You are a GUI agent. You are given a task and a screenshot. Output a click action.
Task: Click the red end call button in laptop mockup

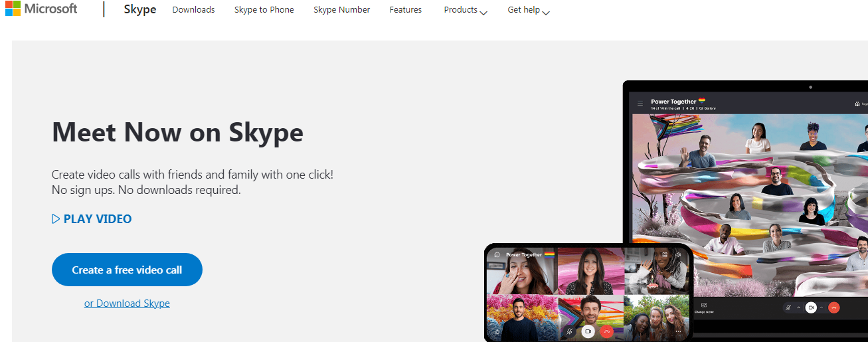(x=834, y=307)
